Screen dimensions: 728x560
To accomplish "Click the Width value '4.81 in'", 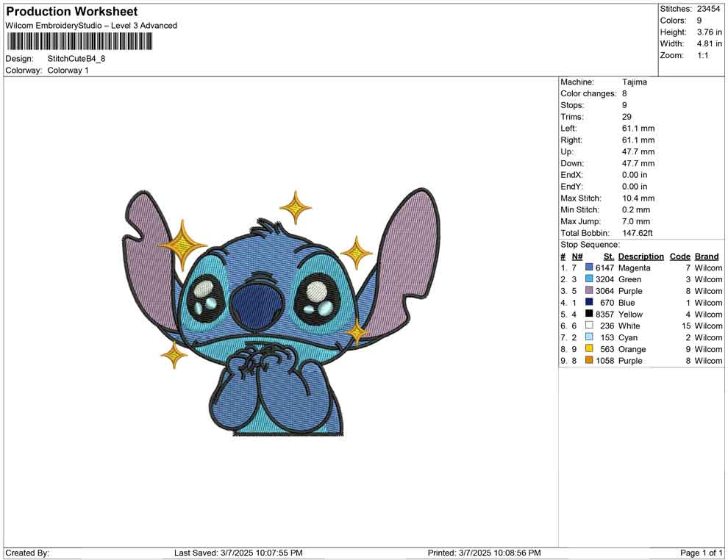I will coord(710,43).
